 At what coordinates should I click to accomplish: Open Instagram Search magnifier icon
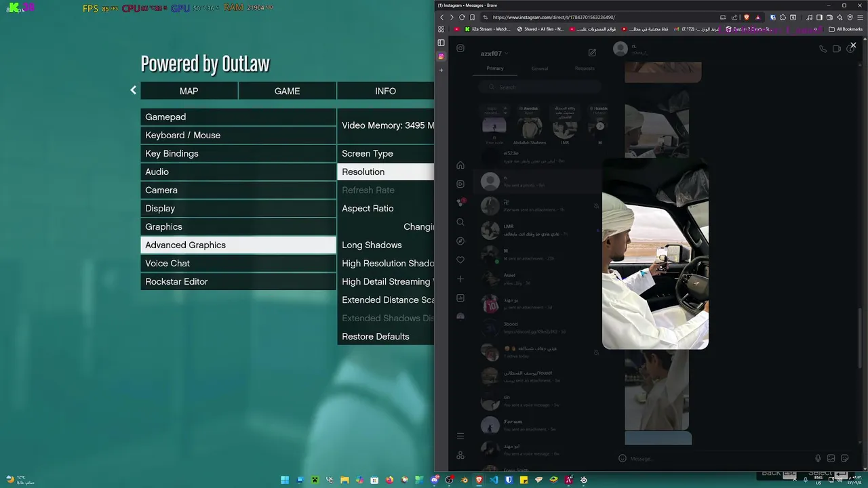click(x=460, y=222)
